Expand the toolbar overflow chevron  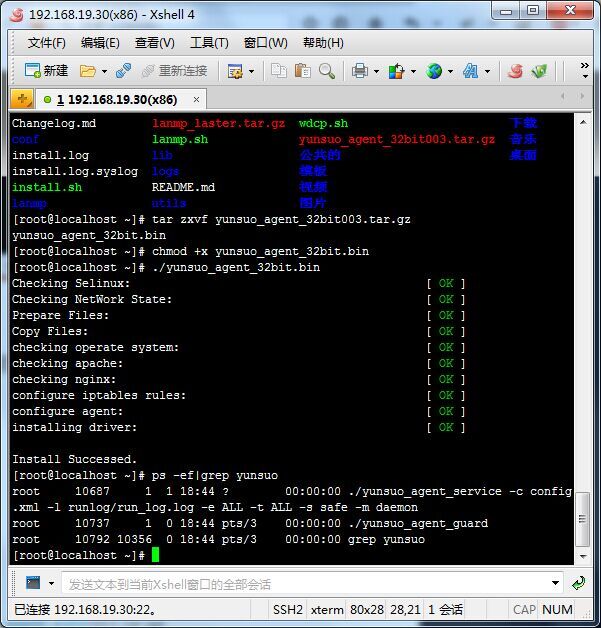(585, 71)
